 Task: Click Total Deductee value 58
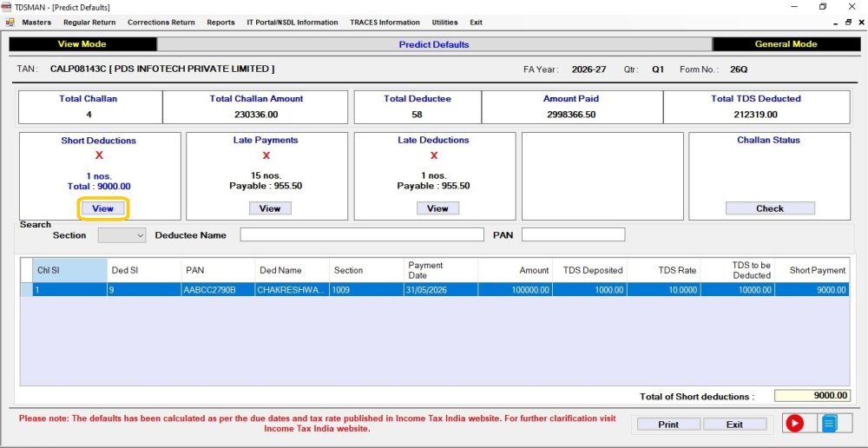click(417, 115)
